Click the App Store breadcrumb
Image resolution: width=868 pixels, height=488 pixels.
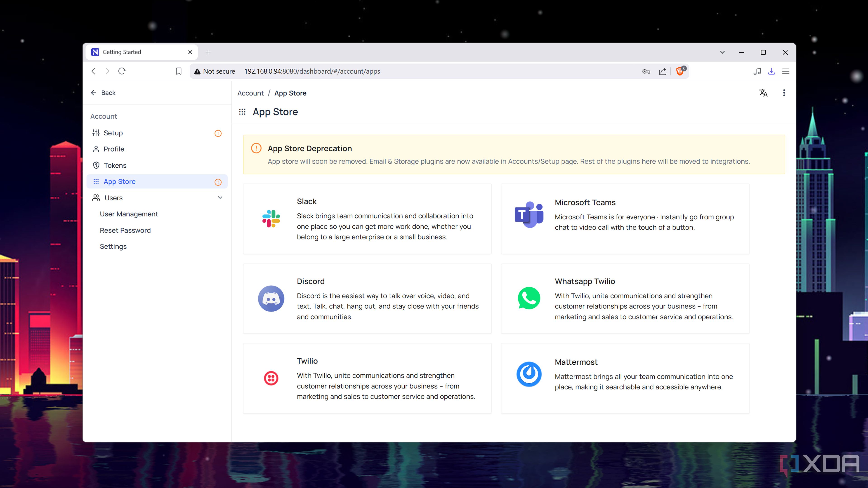point(290,93)
